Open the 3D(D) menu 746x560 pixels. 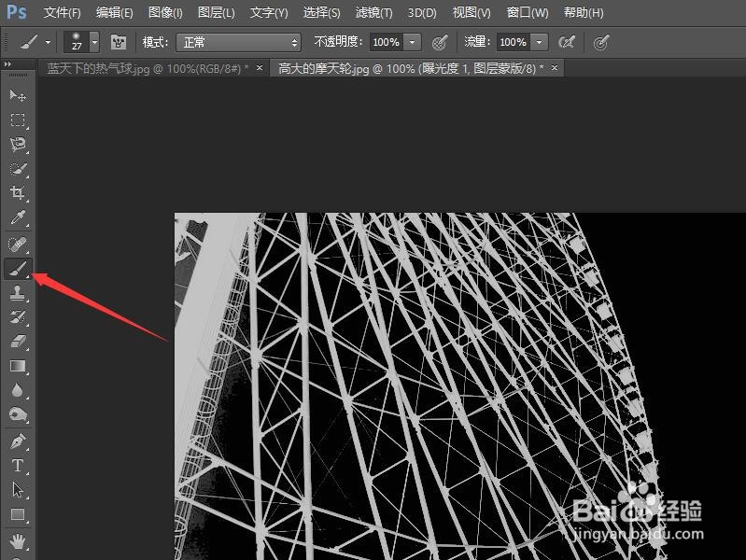422,12
